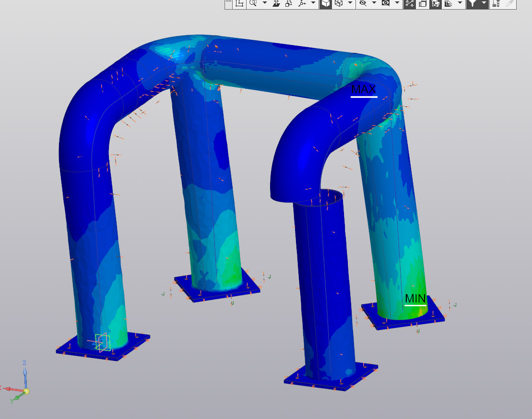
Task: Click the show objects eye icon
Action: coord(386,3)
